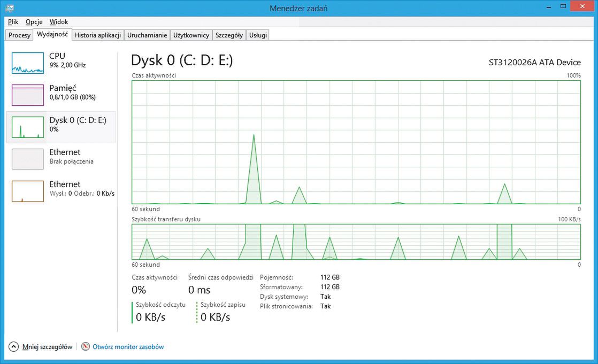Open the Widok menu
Viewport: 598px width, 364px height.
click(59, 22)
